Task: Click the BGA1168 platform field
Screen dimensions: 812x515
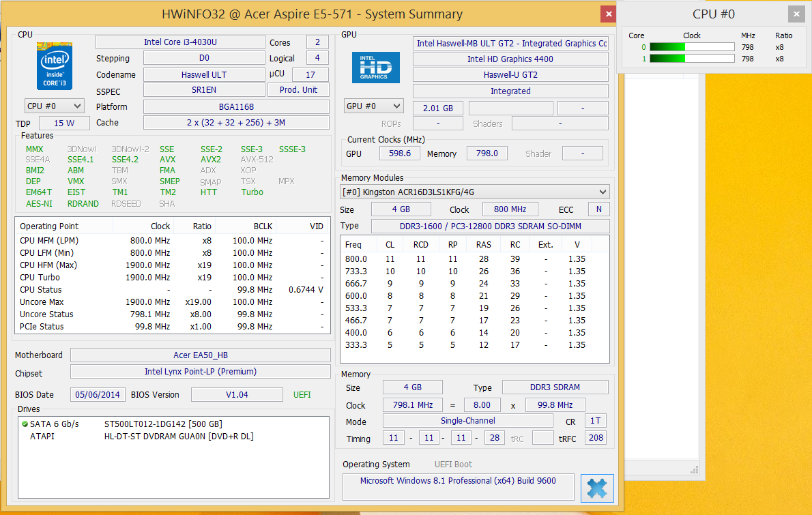Action: [x=236, y=106]
